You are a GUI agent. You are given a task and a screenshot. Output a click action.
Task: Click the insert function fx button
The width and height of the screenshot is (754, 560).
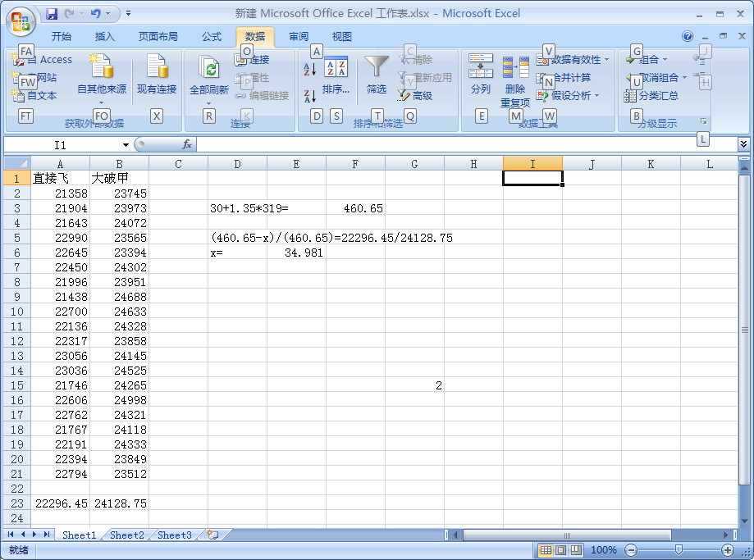pyautogui.click(x=187, y=144)
